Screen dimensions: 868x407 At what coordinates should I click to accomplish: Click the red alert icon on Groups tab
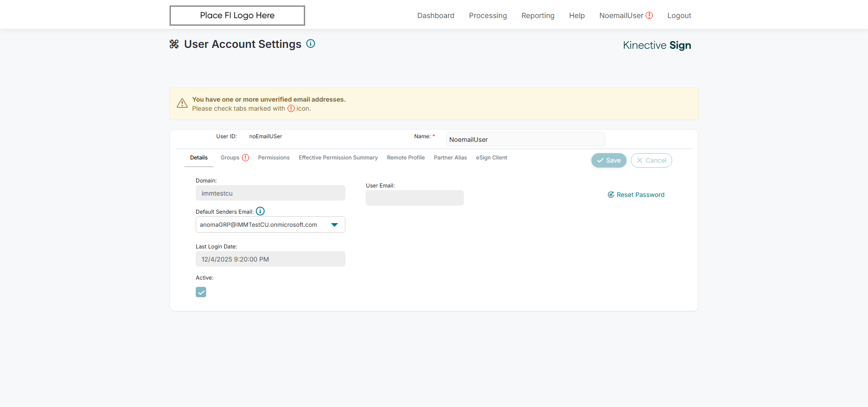245,158
